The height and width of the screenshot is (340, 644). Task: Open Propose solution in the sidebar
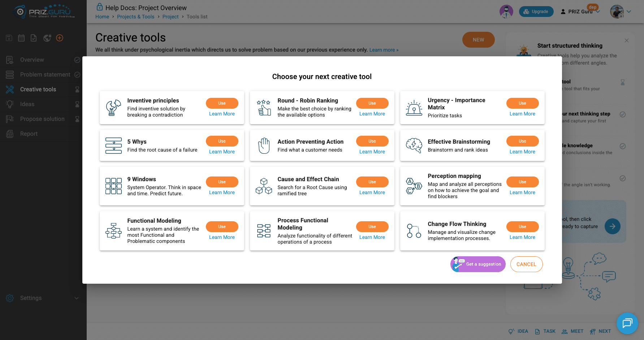coord(43,119)
